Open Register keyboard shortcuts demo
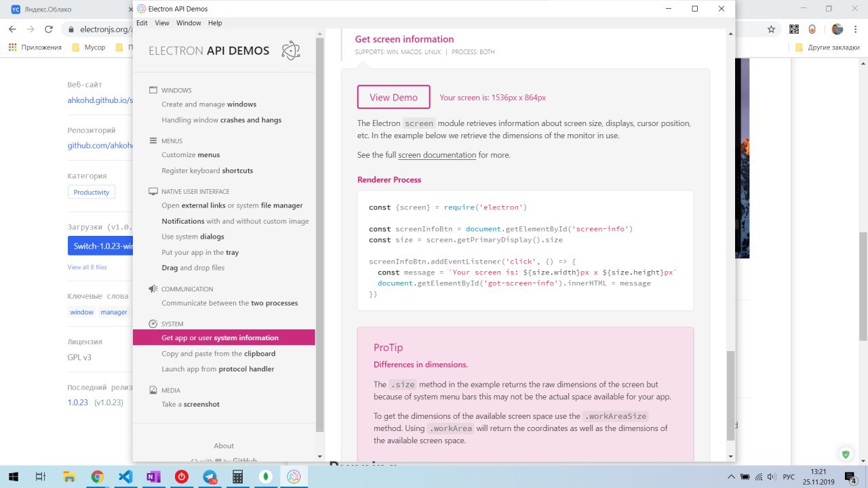This screenshot has height=488, width=868. pos(207,170)
